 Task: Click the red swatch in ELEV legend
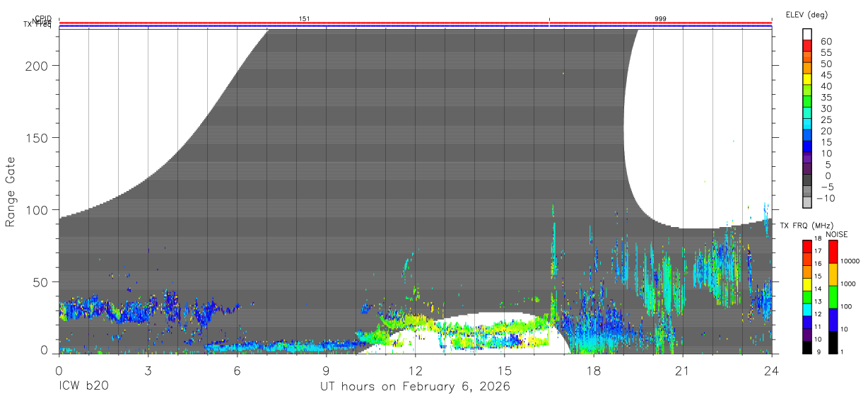(x=807, y=47)
